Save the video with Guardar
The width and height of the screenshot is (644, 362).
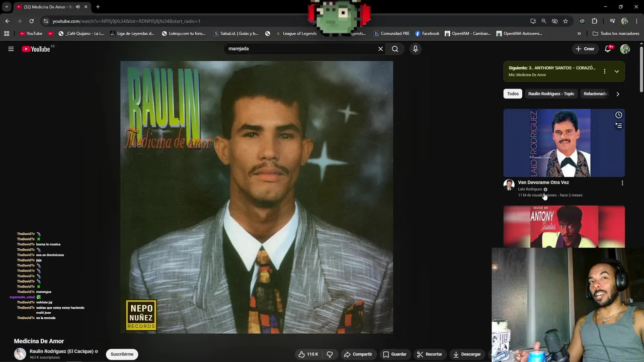394,354
